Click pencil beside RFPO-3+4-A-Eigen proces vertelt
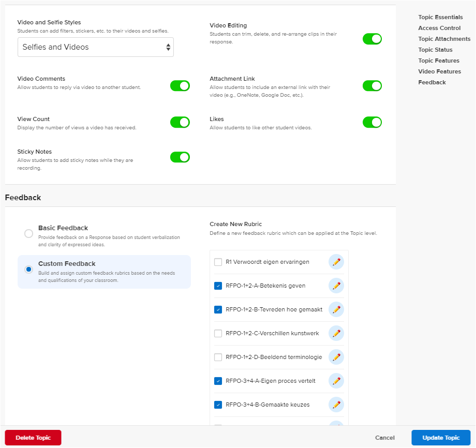This screenshot has width=476, height=448. coord(336,381)
